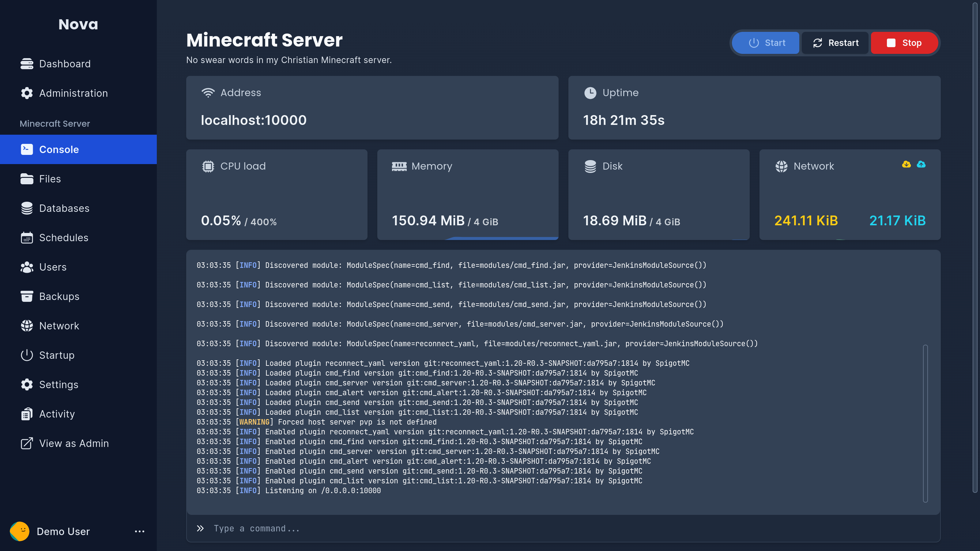Stop the Minecraft server

coord(904,43)
